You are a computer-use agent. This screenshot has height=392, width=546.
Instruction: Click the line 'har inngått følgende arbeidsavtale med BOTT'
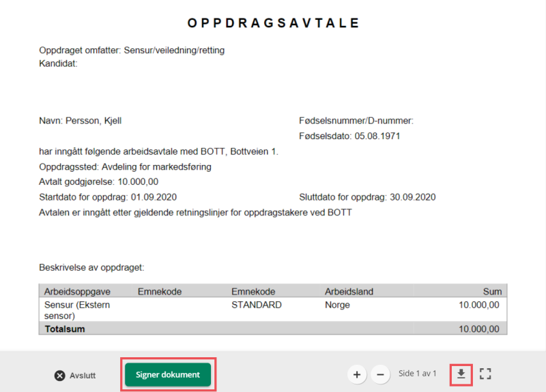(158, 151)
